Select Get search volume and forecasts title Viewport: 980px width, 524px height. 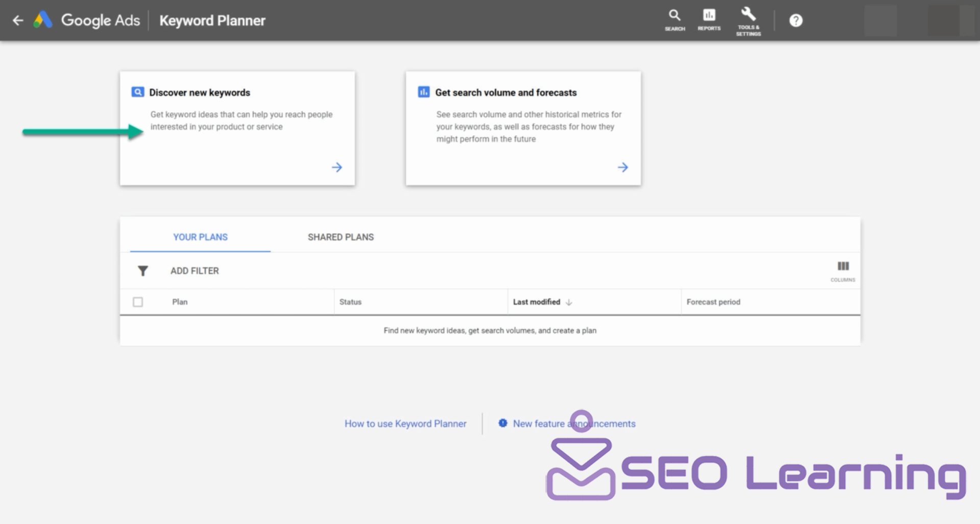point(506,92)
